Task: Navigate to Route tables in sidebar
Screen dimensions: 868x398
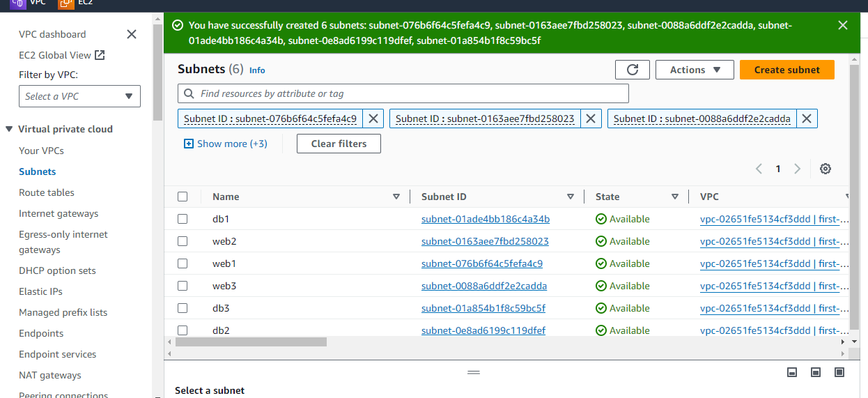Action: click(x=47, y=192)
